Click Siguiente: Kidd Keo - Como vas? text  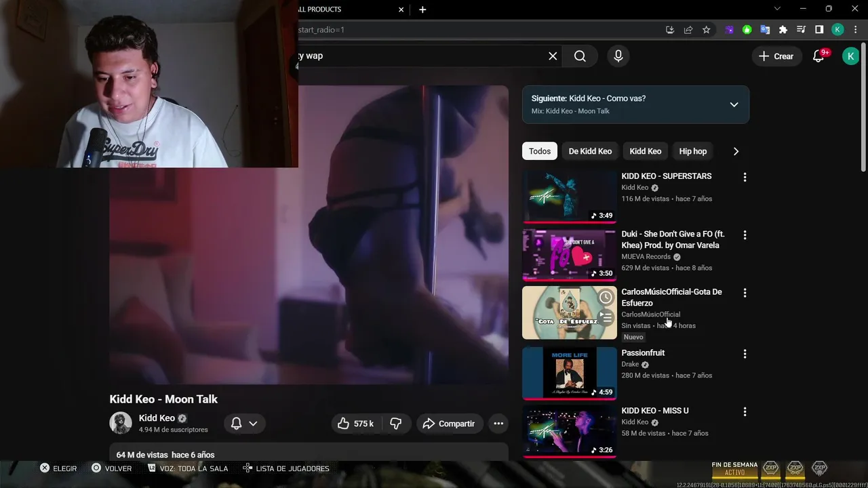click(x=589, y=98)
